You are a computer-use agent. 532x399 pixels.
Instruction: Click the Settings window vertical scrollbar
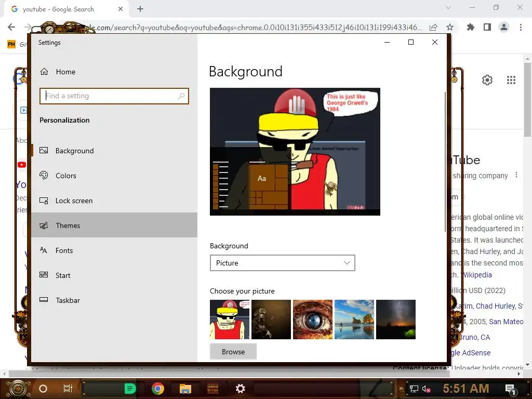[x=445, y=162]
